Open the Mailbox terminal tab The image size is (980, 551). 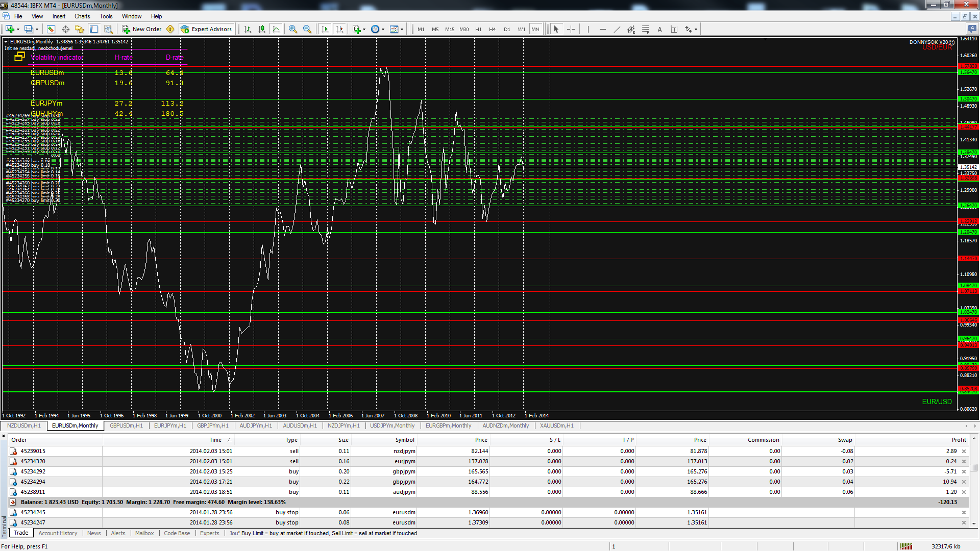[x=144, y=533]
